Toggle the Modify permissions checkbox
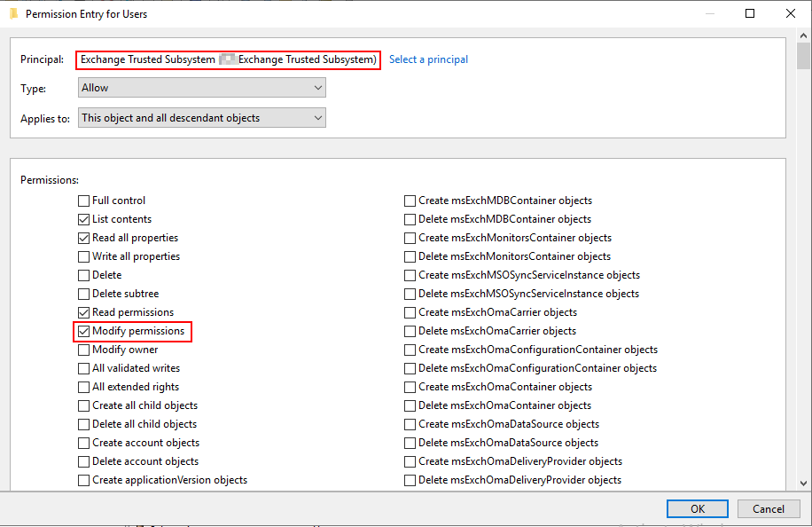The height and width of the screenshot is (527, 812). pos(83,331)
